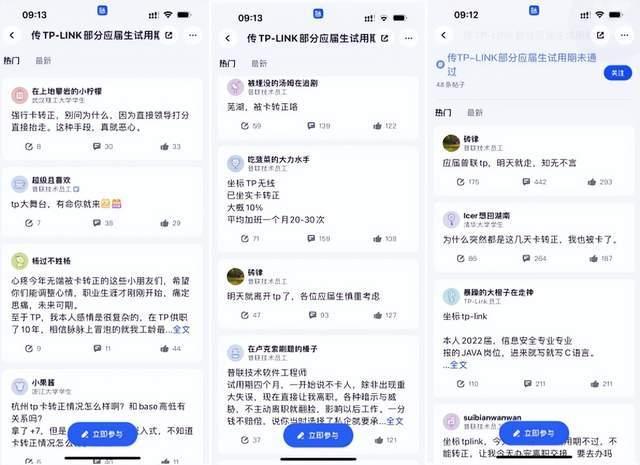Tap back arrow in the left phone screen
The height and width of the screenshot is (465, 640).
coord(12,36)
